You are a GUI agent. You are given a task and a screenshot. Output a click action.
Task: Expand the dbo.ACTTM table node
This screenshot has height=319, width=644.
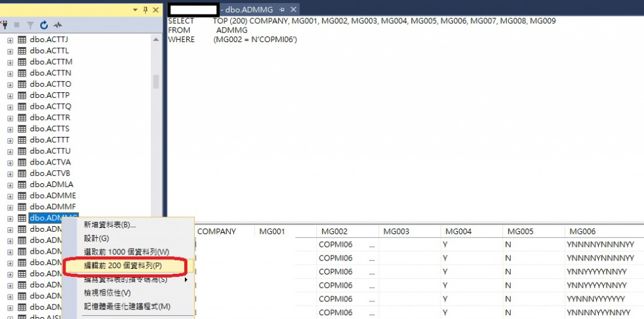tap(10, 62)
